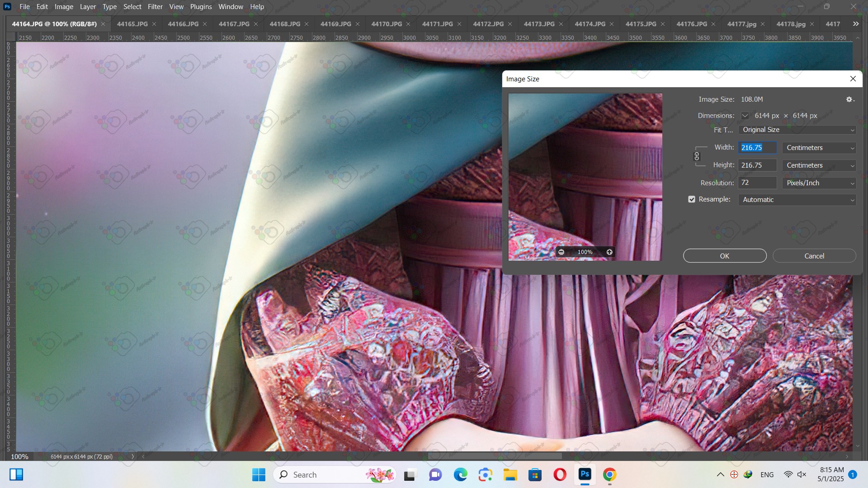868x488 pixels.
Task: Zoom out preview with minus icon
Action: pos(561,252)
